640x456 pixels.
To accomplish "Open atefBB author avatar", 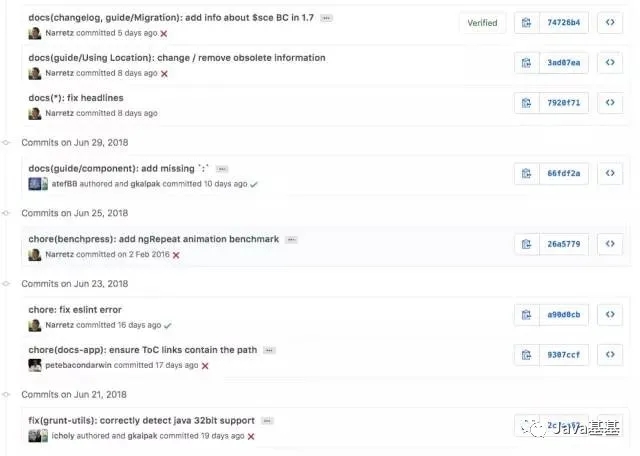I will point(38,184).
